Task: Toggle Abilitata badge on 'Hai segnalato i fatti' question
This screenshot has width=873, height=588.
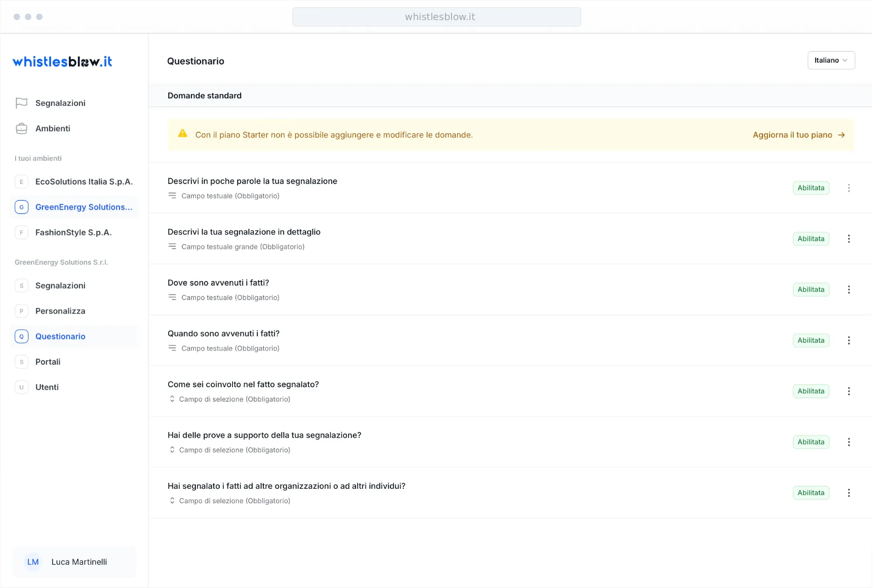Action: (811, 493)
